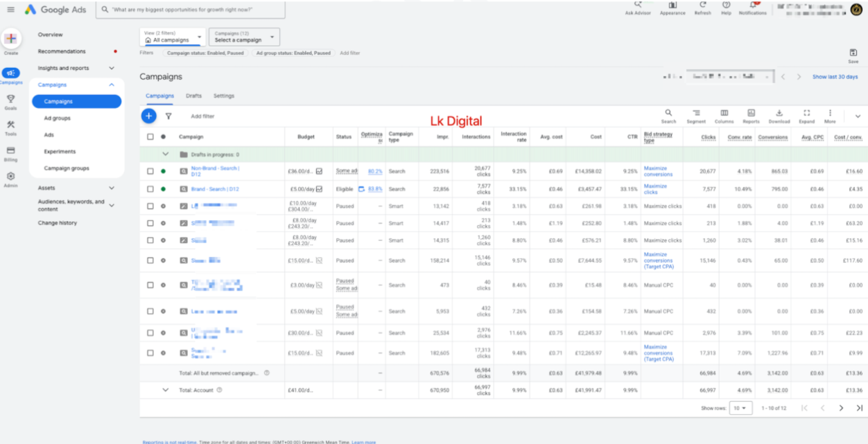This screenshot has width=868, height=444.
Task: Open the Help icon
Action: (x=726, y=5)
